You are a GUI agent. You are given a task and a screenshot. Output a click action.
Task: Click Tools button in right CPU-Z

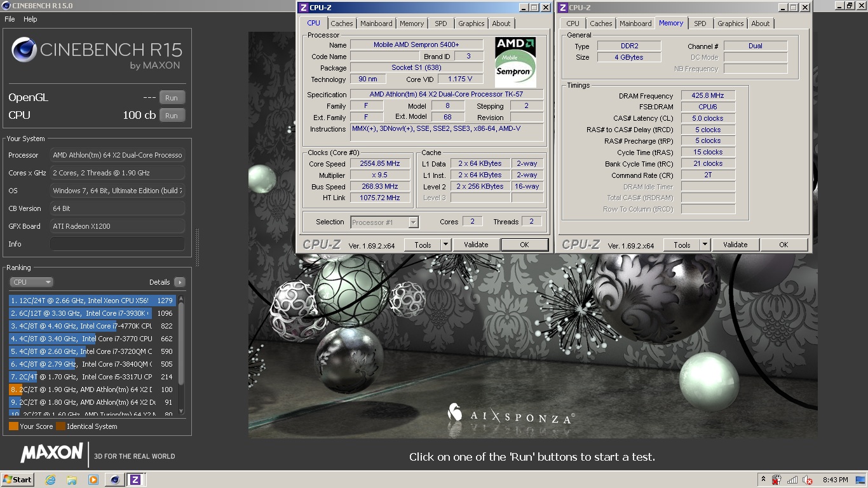point(682,245)
